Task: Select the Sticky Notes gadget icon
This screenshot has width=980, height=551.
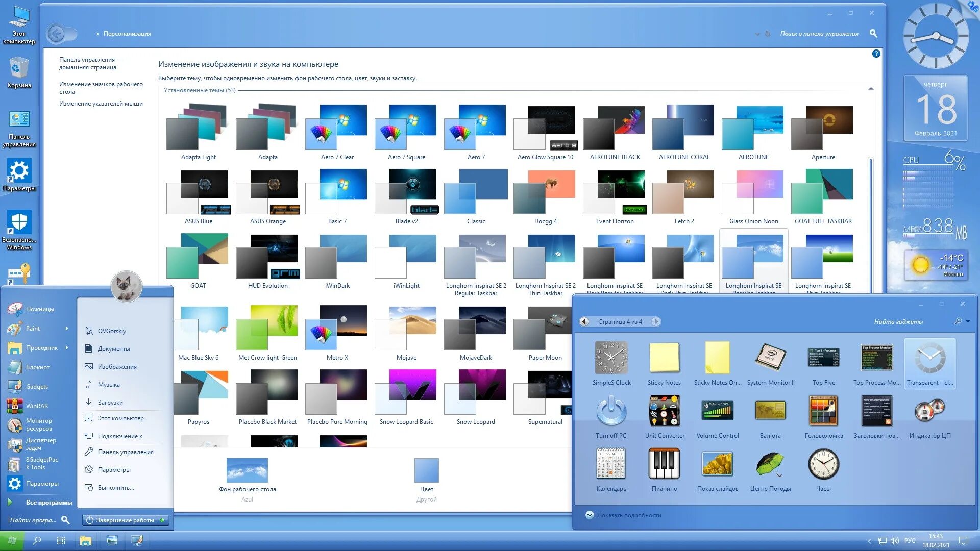Action: [664, 358]
